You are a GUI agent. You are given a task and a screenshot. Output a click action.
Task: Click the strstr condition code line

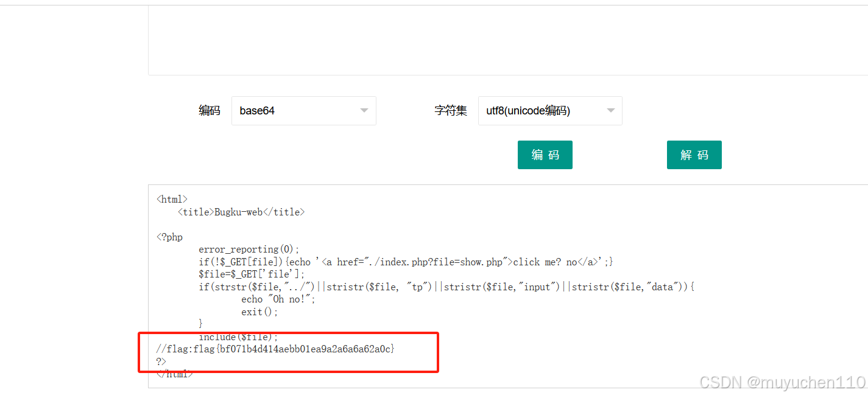(446, 287)
